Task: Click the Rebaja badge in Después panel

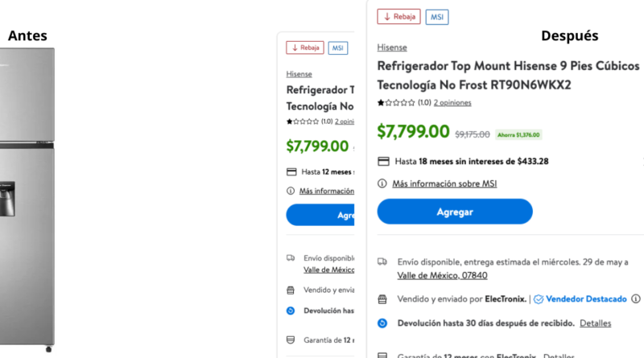Action: point(398,17)
